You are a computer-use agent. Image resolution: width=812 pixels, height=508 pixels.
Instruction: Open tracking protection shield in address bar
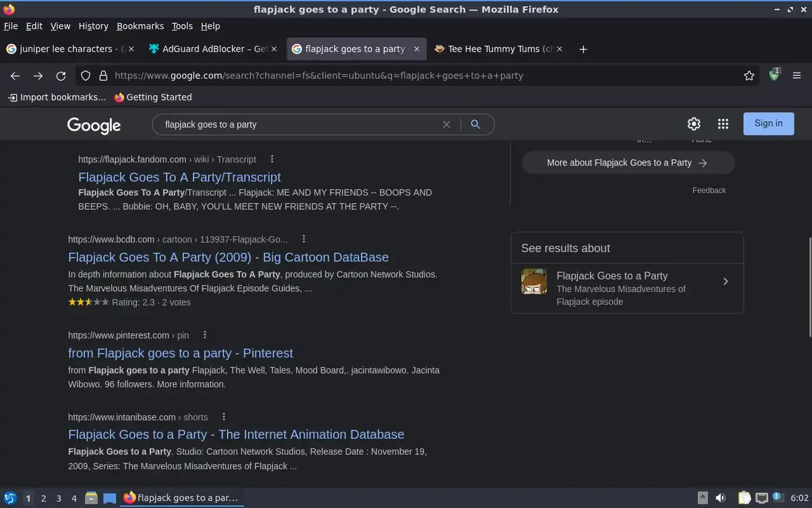point(86,76)
